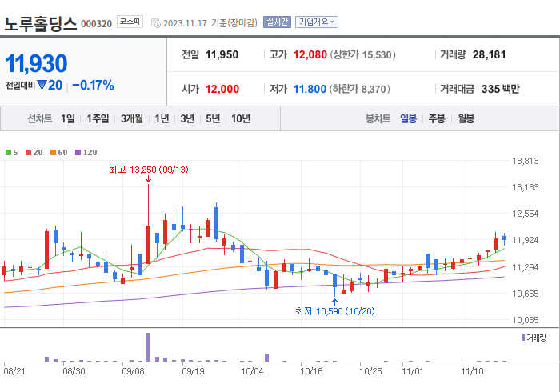Open the 기업개요 dropdown
560x392 pixels.
(317, 22)
